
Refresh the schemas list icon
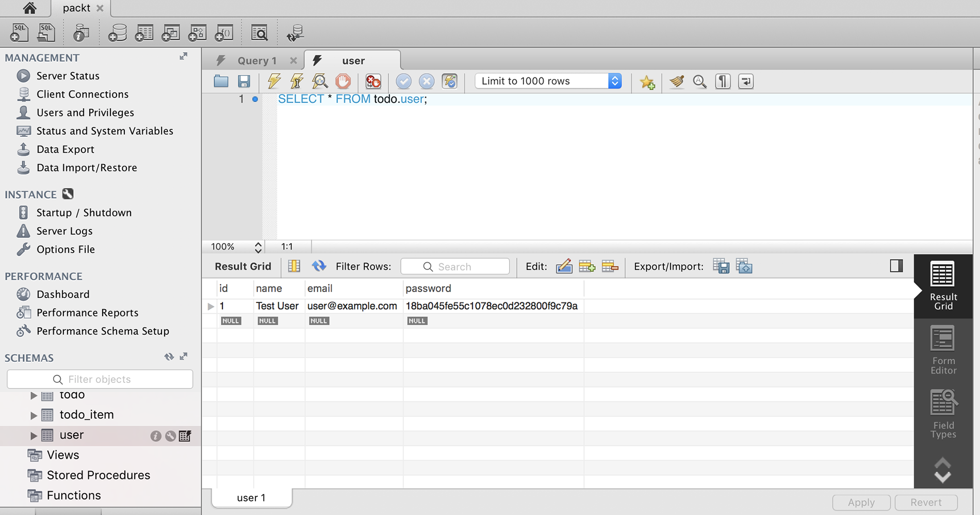point(169,357)
